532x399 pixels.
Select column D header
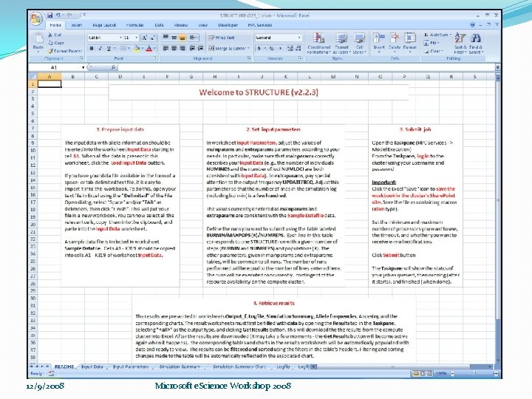120,77
